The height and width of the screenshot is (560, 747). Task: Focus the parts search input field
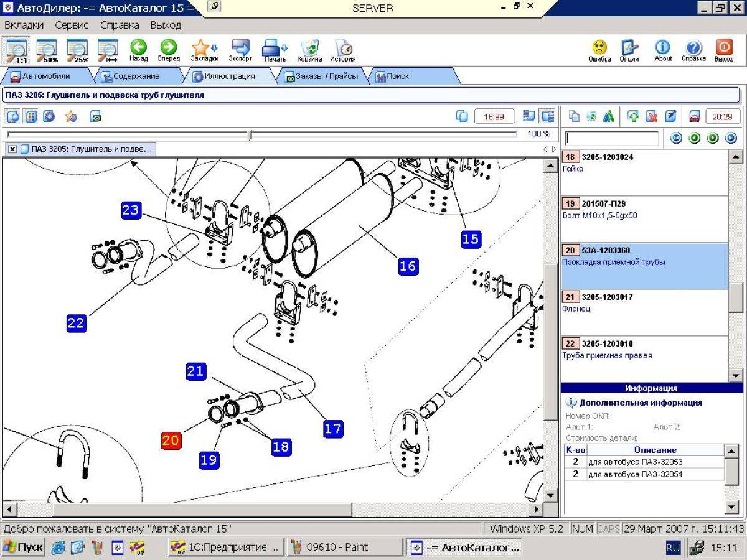click(x=612, y=138)
